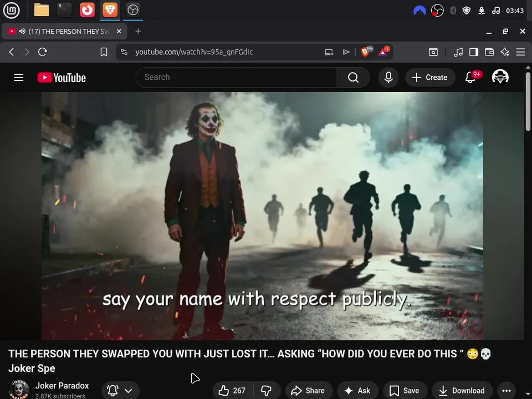Click the search magnifier button
The width and height of the screenshot is (532, 399).
tap(353, 78)
